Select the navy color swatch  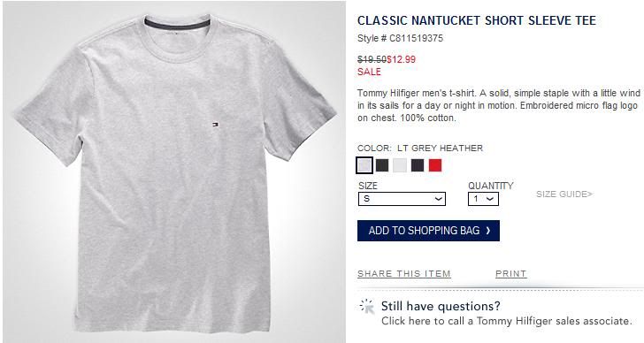pos(418,165)
